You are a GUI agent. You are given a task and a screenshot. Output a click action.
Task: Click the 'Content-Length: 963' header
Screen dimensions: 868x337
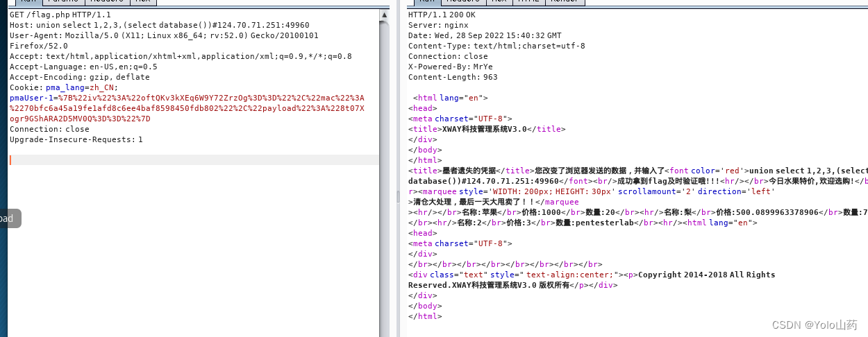(x=453, y=77)
